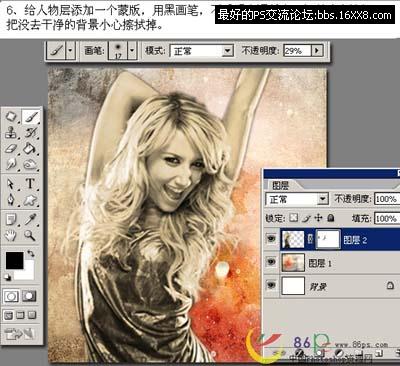Select the Zoom magnifier tool
The height and width of the screenshot is (366, 400).
(x=30, y=236)
